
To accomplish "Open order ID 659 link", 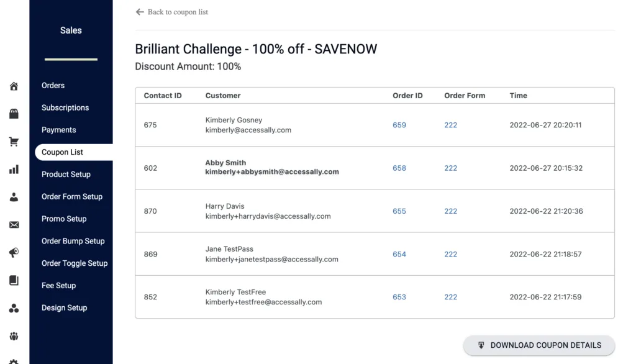I will 399,125.
